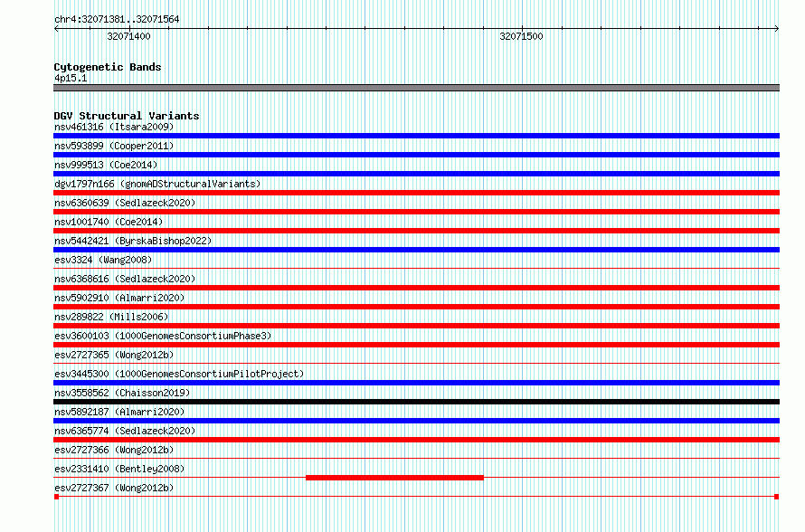
Task: Click the red bar under nsv6368616
Action: (x=416, y=288)
